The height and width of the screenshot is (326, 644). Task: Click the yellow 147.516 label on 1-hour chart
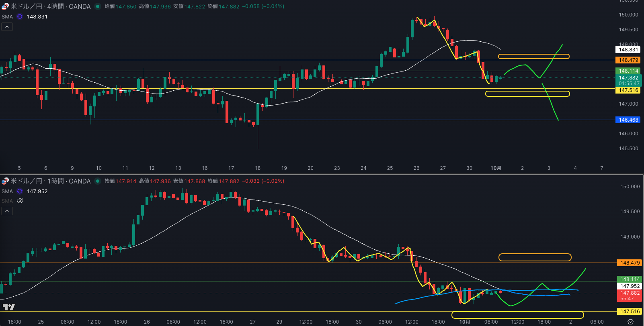tap(630, 312)
